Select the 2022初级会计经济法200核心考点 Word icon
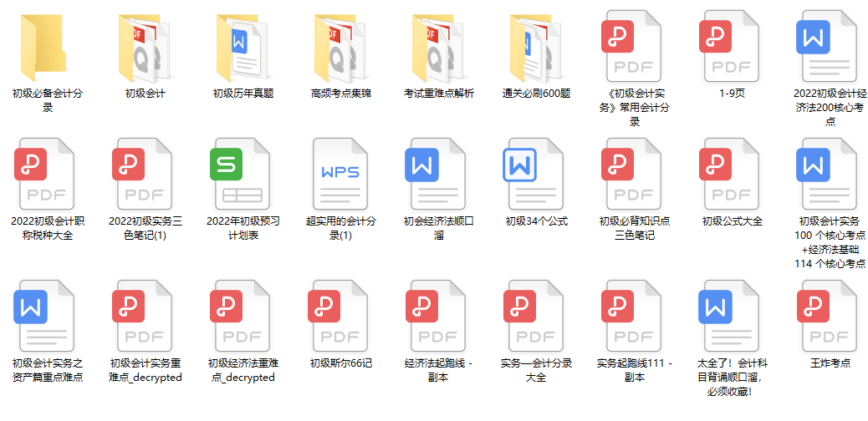 [826, 47]
